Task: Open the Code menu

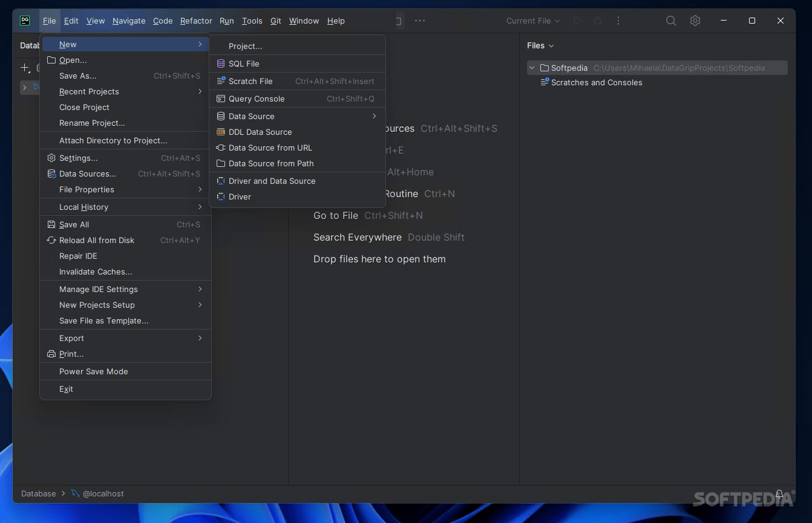Action: 163,21
